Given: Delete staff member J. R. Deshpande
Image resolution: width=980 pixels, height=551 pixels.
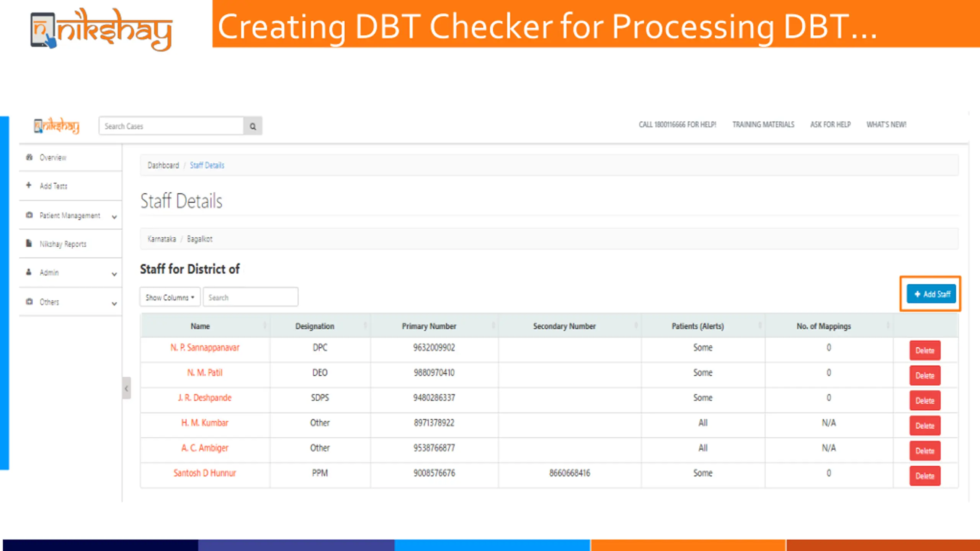Looking at the screenshot, I should click(925, 401).
